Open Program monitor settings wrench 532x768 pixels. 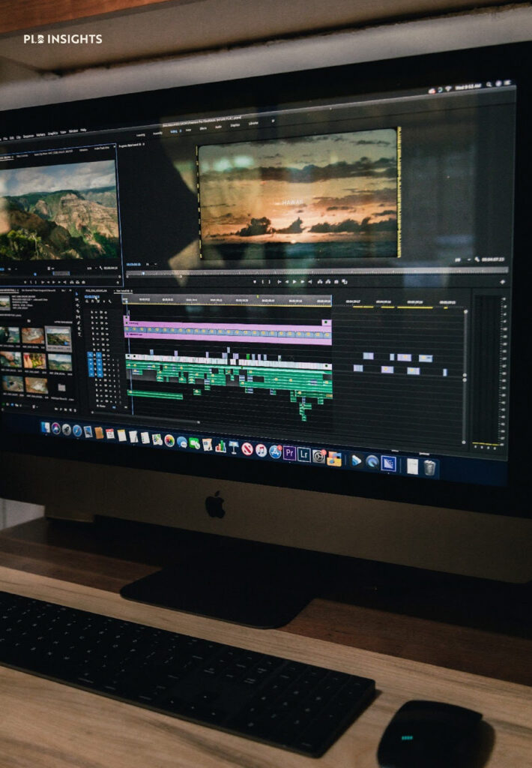pyautogui.click(x=477, y=259)
